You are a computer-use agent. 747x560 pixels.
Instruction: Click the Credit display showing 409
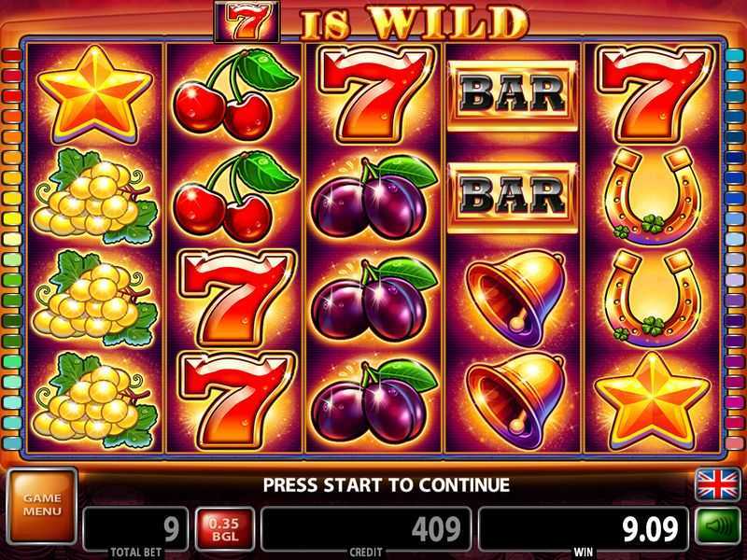pos(366,529)
